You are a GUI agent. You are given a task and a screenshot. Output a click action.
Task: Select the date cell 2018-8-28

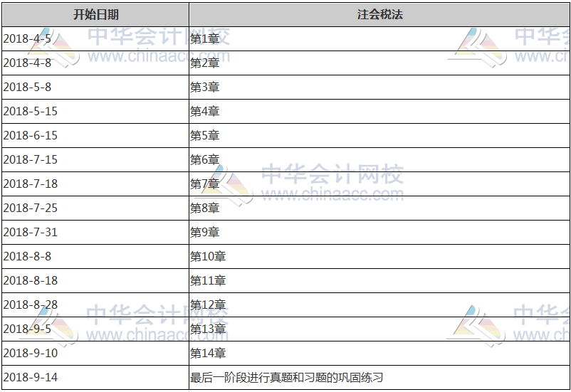95,304
